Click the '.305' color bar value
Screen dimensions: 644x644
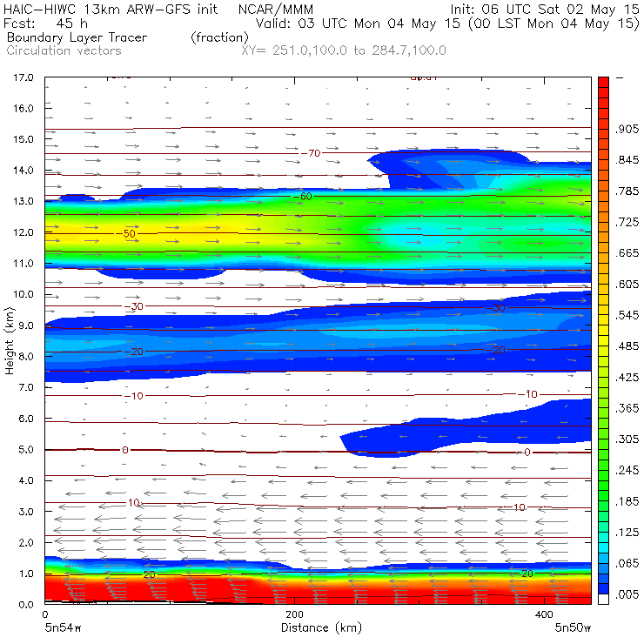coord(627,439)
